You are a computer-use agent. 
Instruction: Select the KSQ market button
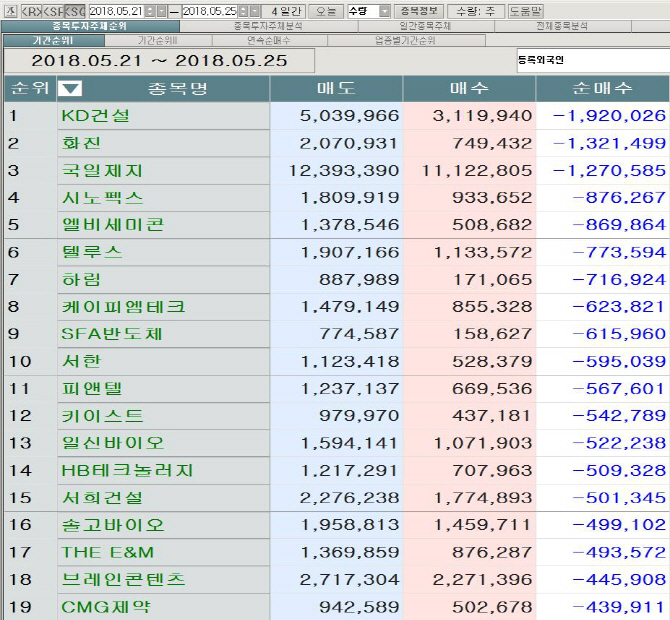75,11
